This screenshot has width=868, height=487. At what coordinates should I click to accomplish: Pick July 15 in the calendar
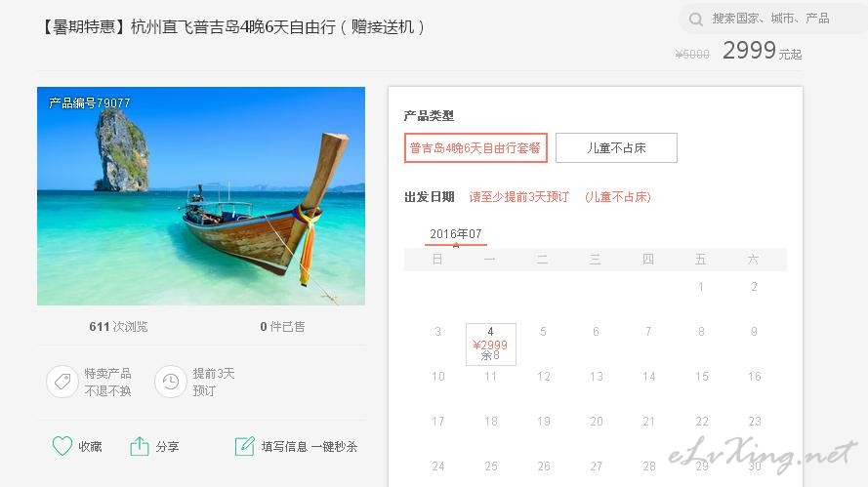701,377
